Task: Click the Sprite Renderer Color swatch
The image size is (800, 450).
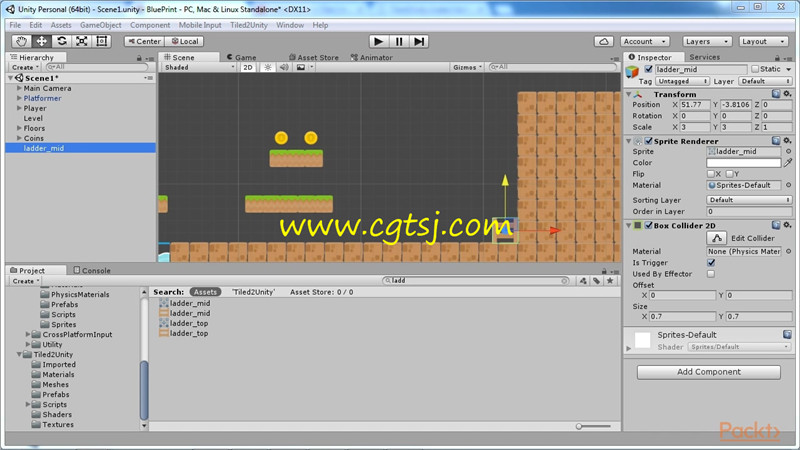Action: [x=743, y=163]
